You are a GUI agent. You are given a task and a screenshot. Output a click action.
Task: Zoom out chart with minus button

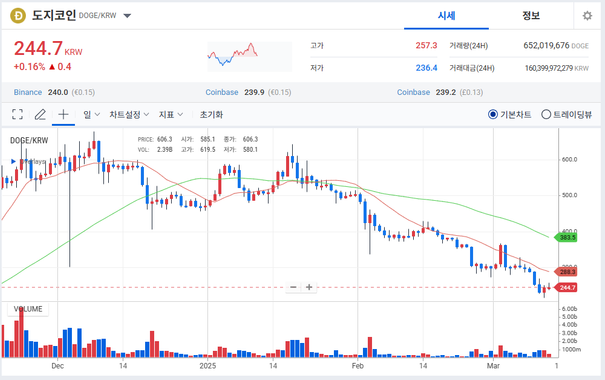[x=293, y=287]
